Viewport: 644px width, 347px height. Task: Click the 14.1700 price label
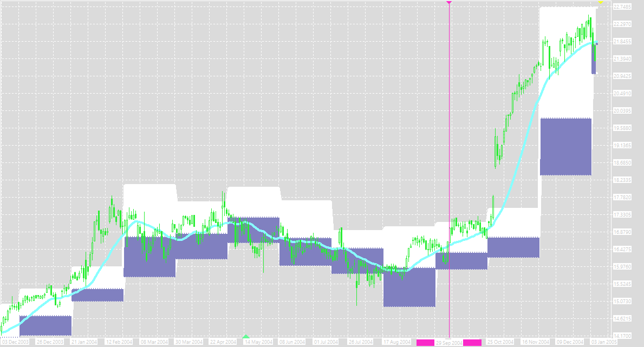coord(622,336)
